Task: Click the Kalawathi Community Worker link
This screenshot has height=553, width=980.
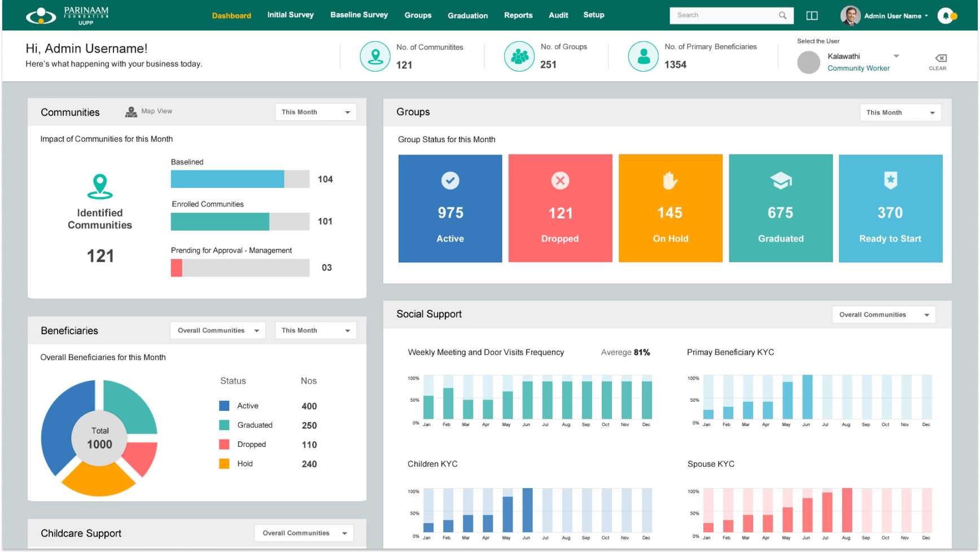Action: coord(858,68)
